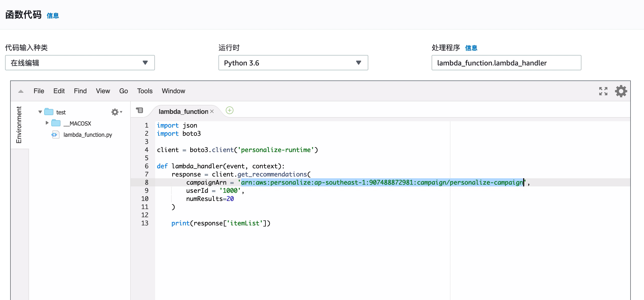Screen dimensions: 644x300
Task: Open lambda_function.py in the file tree
Action: pos(88,135)
